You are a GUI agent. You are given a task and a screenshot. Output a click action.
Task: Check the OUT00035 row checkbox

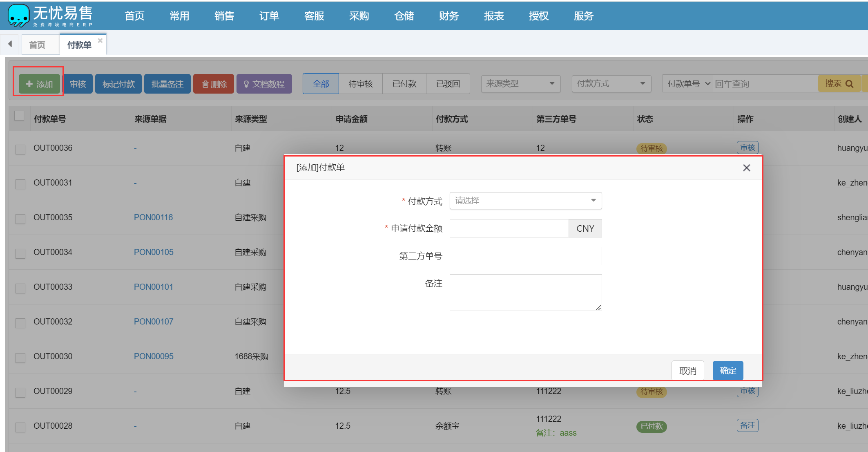[x=20, y=219]
